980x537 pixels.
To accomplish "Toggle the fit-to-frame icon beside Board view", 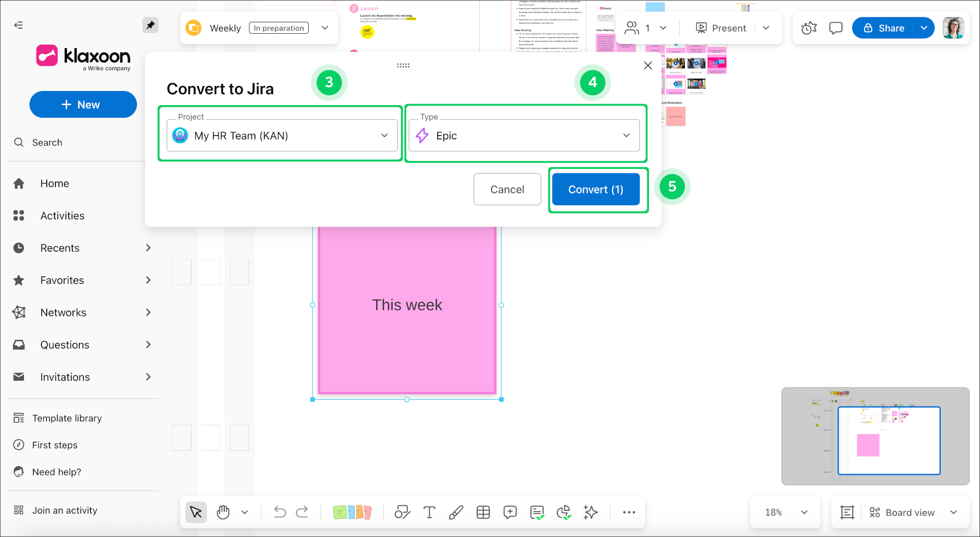I will [847, 512].
